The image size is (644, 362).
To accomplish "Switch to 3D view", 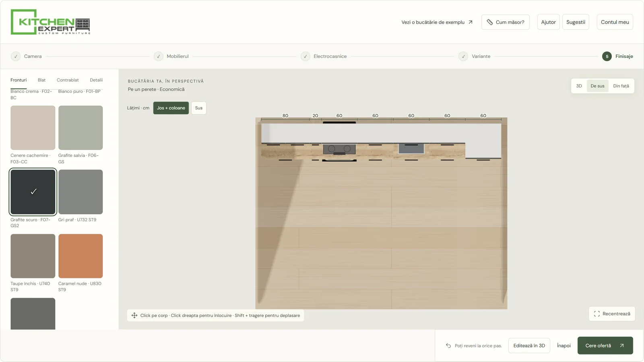I will pos(579,86).
